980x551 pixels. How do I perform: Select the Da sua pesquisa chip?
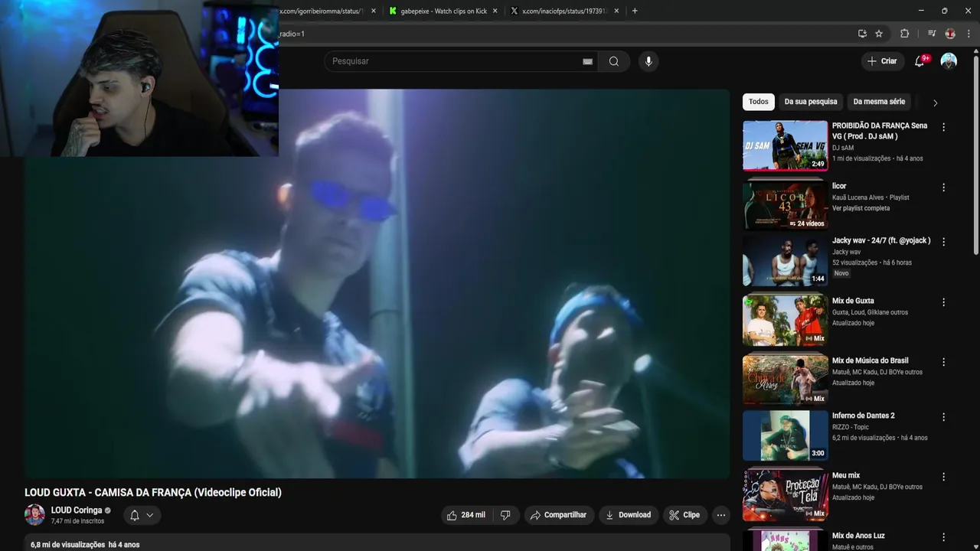click(811, 102)
